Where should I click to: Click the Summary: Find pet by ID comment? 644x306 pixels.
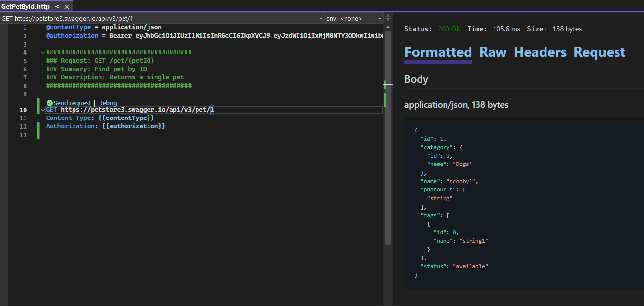point(97,69)
